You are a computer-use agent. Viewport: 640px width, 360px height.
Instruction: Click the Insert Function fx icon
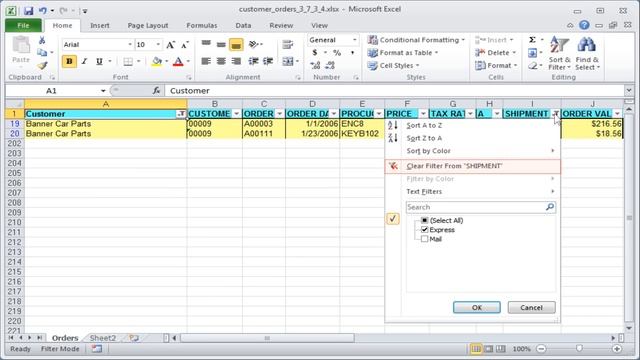pos(156,91)
